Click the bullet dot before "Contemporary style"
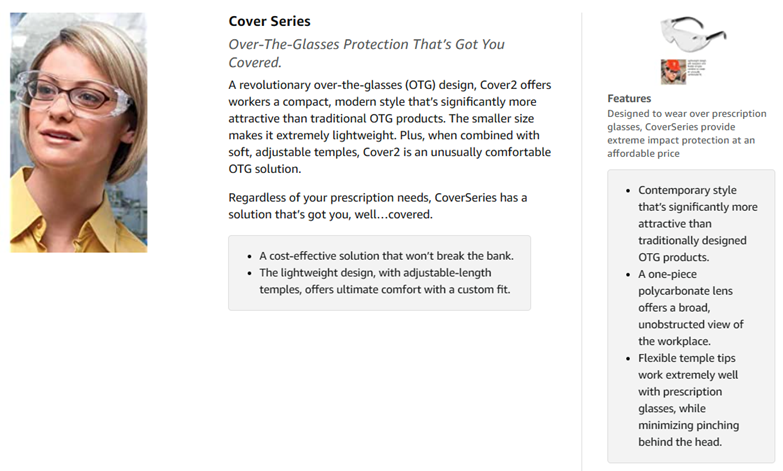The image size is (783, 471). point(626,190)
